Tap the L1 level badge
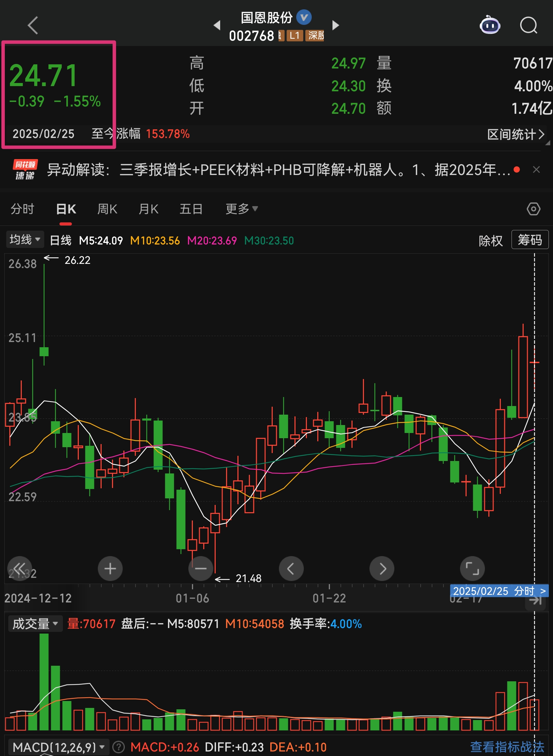553x756 pixels. coord(295,35)
